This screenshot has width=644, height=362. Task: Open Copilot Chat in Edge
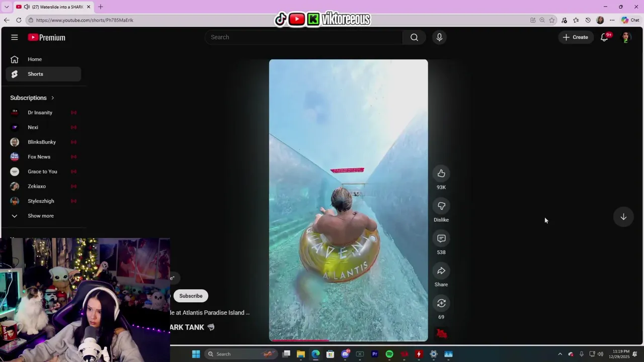630,20
